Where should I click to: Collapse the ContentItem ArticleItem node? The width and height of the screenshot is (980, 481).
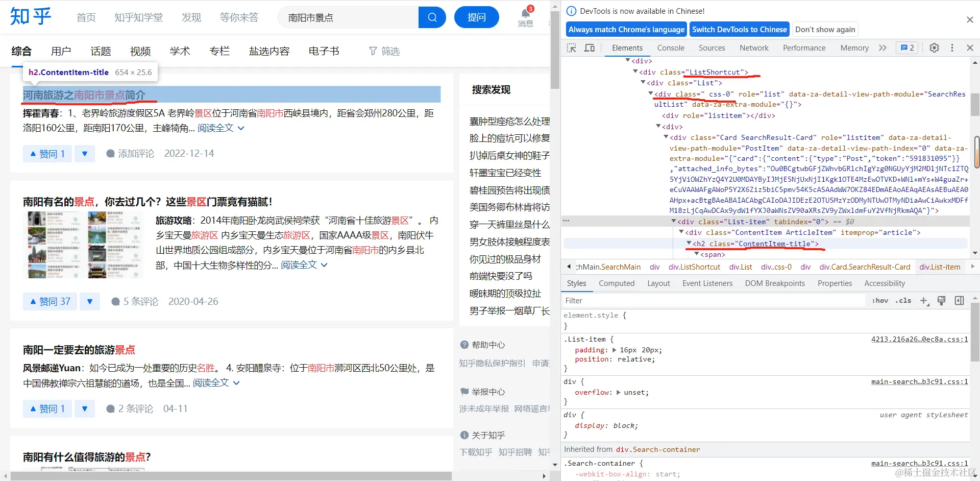point(681,232)
